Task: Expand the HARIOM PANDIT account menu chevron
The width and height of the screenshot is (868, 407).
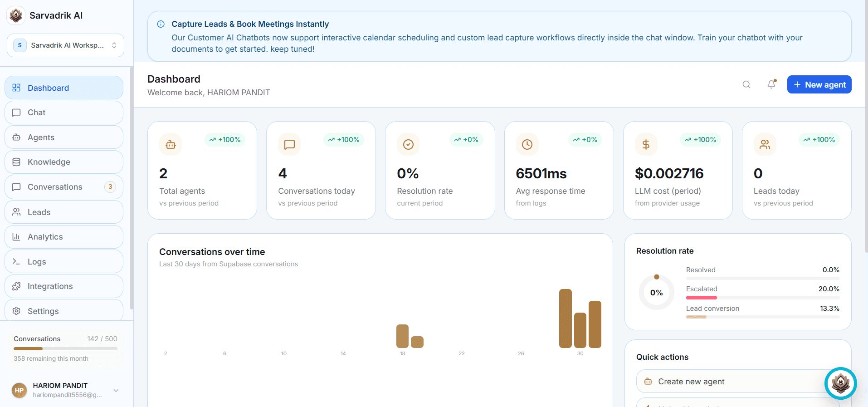Action: [116, 390]
